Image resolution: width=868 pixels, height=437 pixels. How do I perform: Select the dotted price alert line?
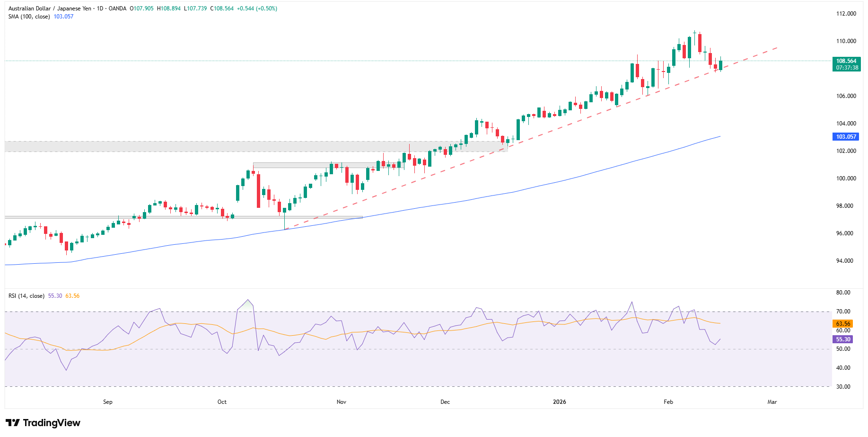pyautogui.click(x=331, y=61)
